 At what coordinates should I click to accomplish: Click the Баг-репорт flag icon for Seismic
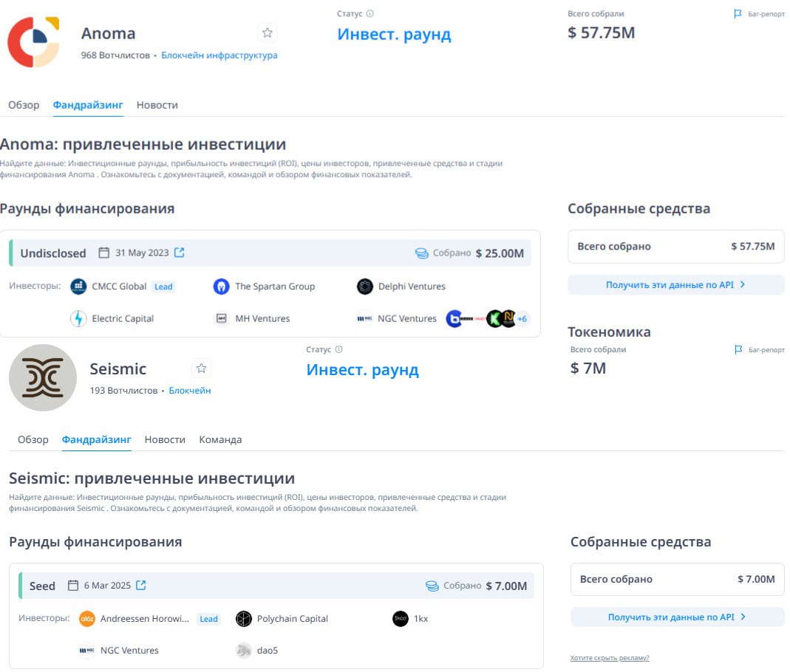(738, 349)
